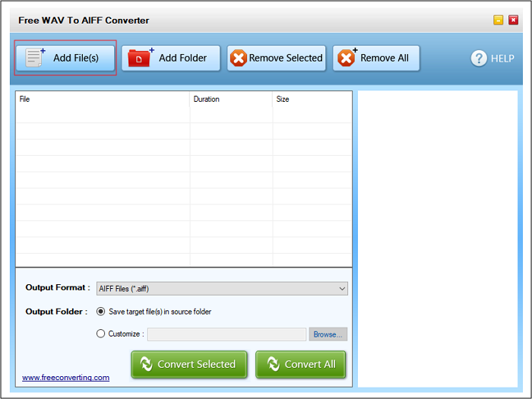This screenshot has height=399, width=532.
Task: Click the Remove All X icon
Action: 347,58
